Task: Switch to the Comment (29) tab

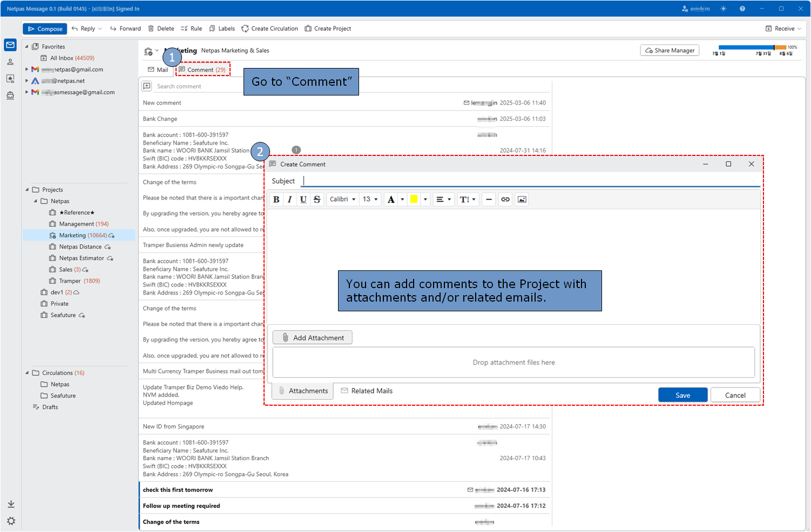Action: pos(202,70)
